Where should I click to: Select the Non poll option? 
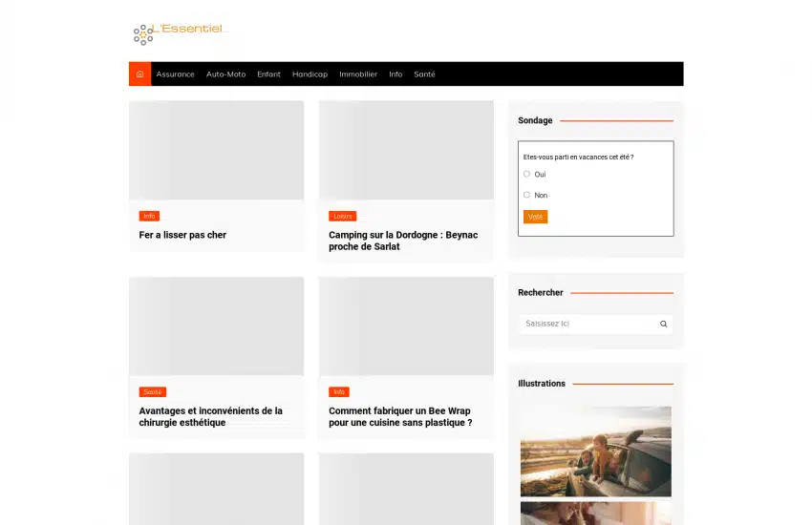coord(526,195)
